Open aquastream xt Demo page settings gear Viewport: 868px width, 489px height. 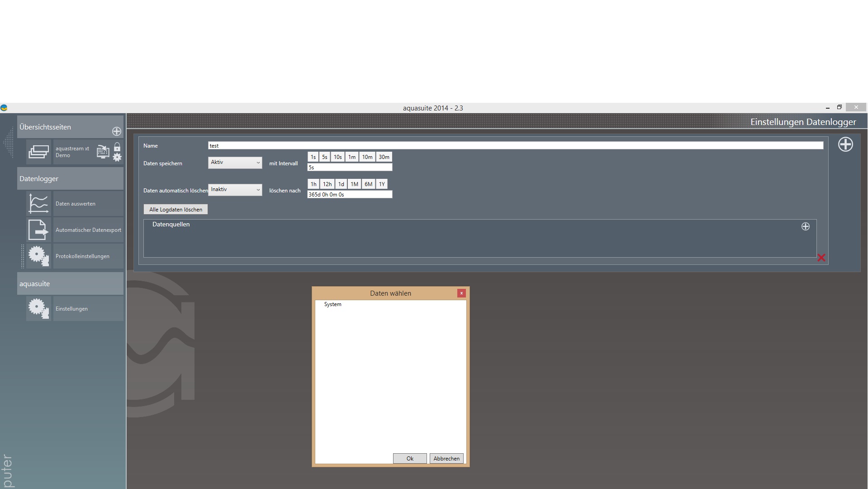[117, 157]
